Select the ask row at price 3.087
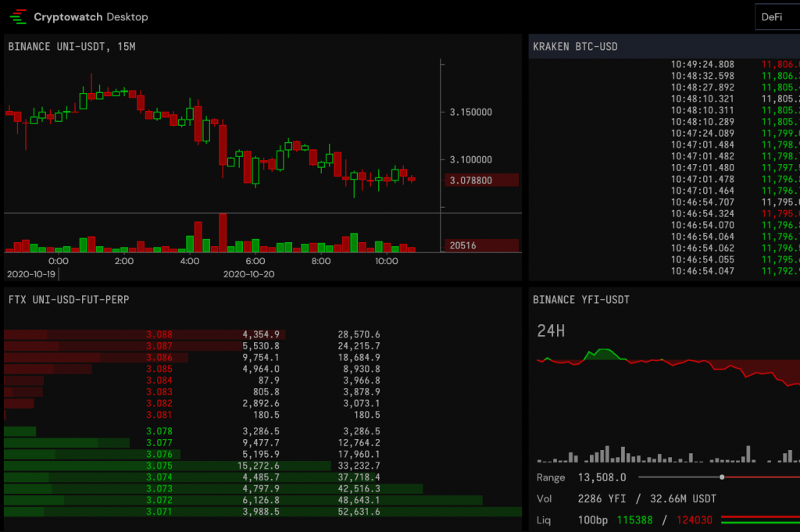The height and width of the screenshot is (532, 800). (x=262, y=346)
